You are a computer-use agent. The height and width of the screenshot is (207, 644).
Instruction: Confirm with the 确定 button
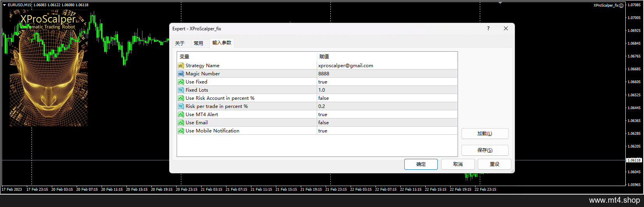421,164
